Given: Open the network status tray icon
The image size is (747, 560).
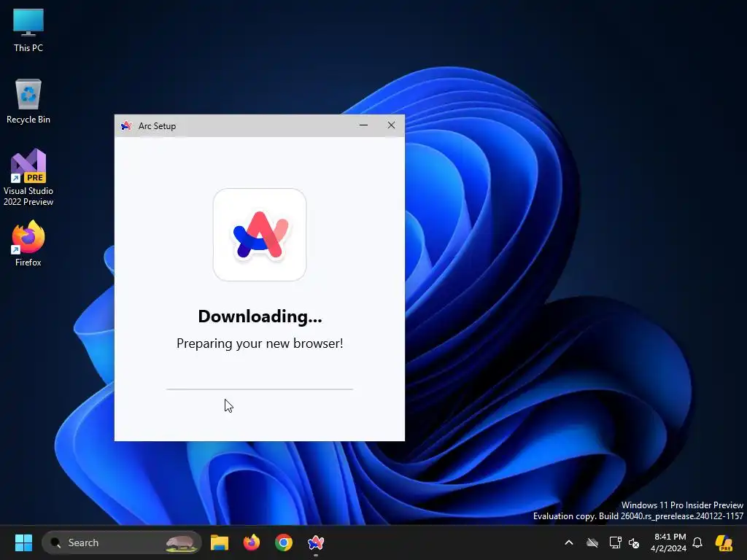Looking at the screenshot, I should pyautogui.click(x=615, y=542).
